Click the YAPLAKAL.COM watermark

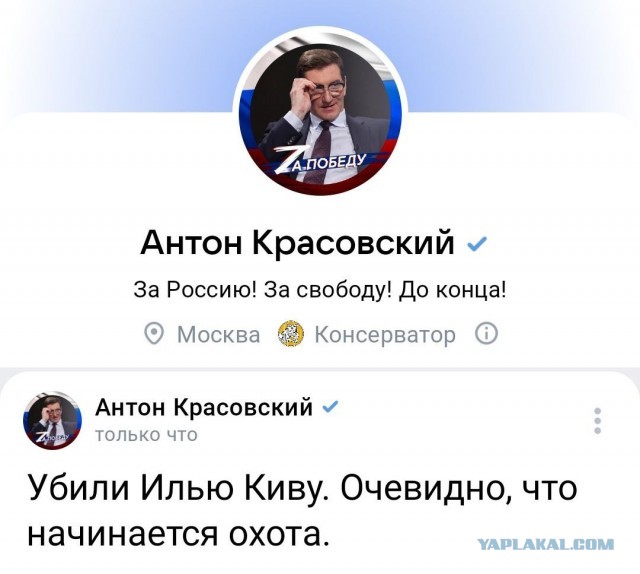pyautogui.click(x=545, y=544)
